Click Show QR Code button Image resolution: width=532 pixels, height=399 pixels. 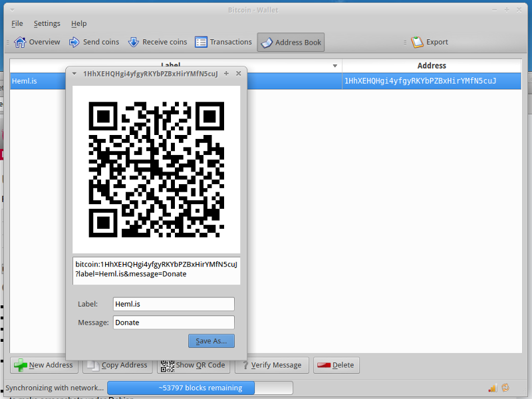(193, 365)
